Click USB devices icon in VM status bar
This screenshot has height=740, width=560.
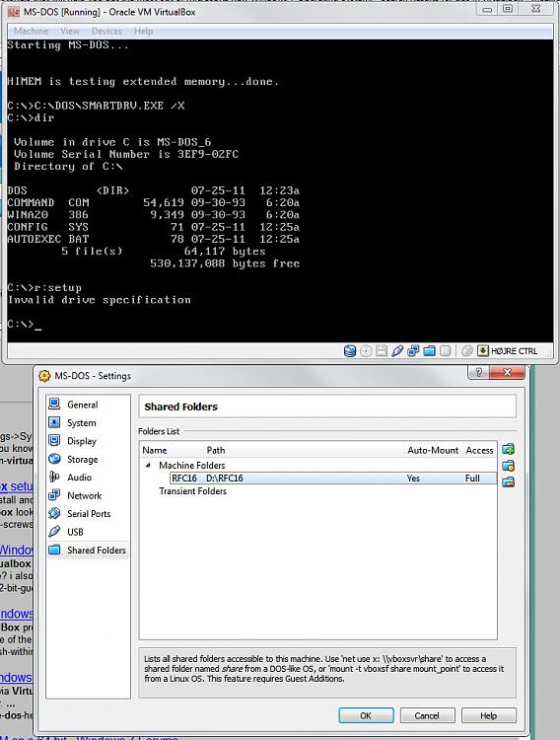tap(397, 351)
